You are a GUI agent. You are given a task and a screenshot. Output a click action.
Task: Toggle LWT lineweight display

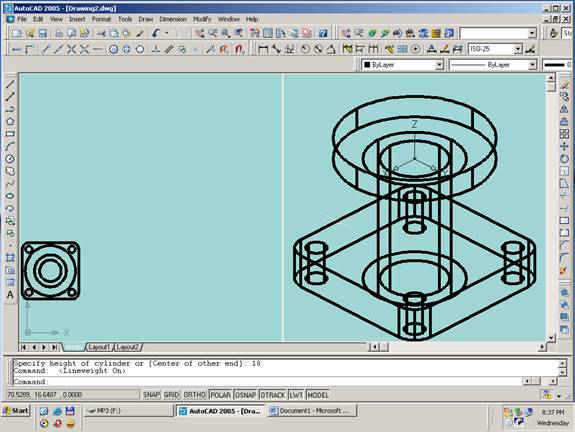coord(296,395)
